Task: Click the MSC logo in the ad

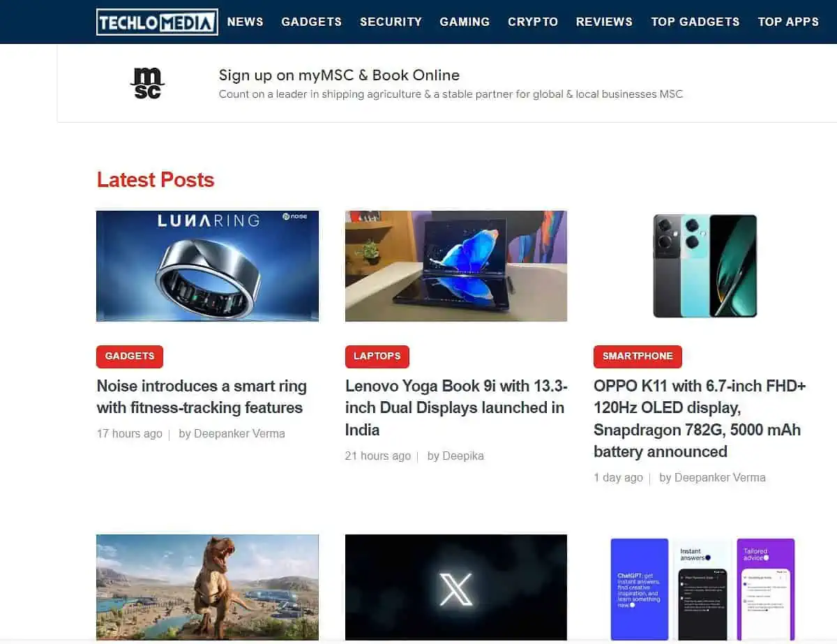Action: point(147,83)
